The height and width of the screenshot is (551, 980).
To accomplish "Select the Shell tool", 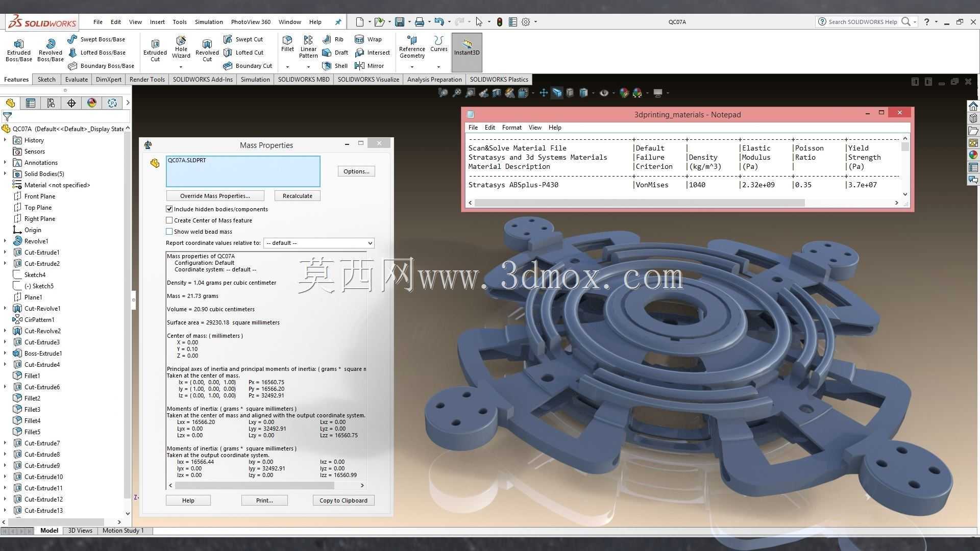I will [x=335, y=66].
